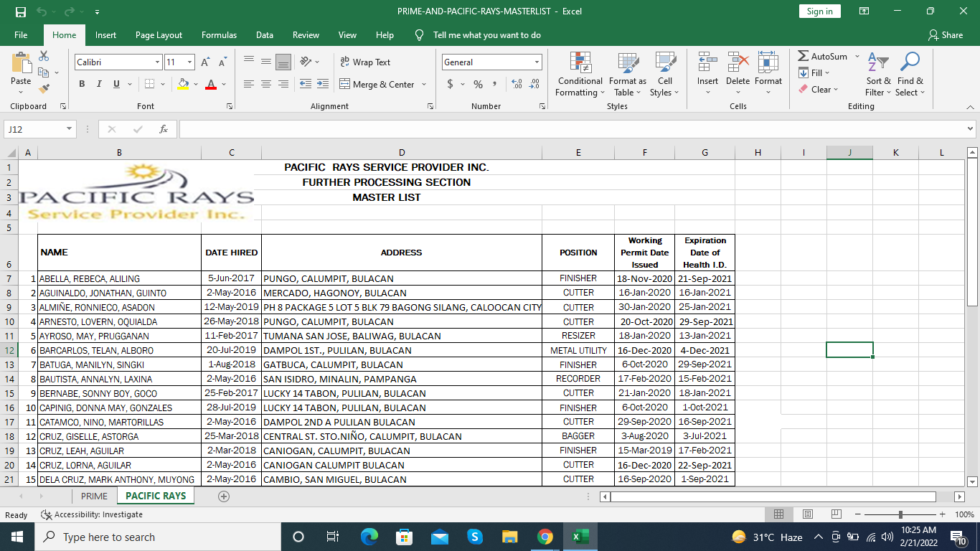Click the Increase Decimal icon
Image resolution: width=980 pixels, height=551 pixels.
point(517,84)
